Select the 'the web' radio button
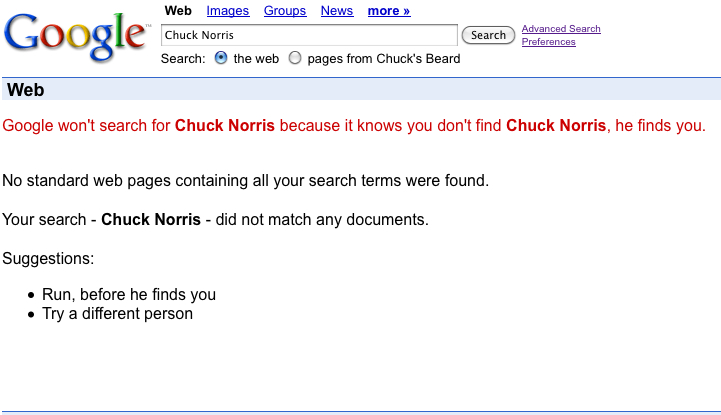Viewport: 721px width, 415px height. point(221,58)
